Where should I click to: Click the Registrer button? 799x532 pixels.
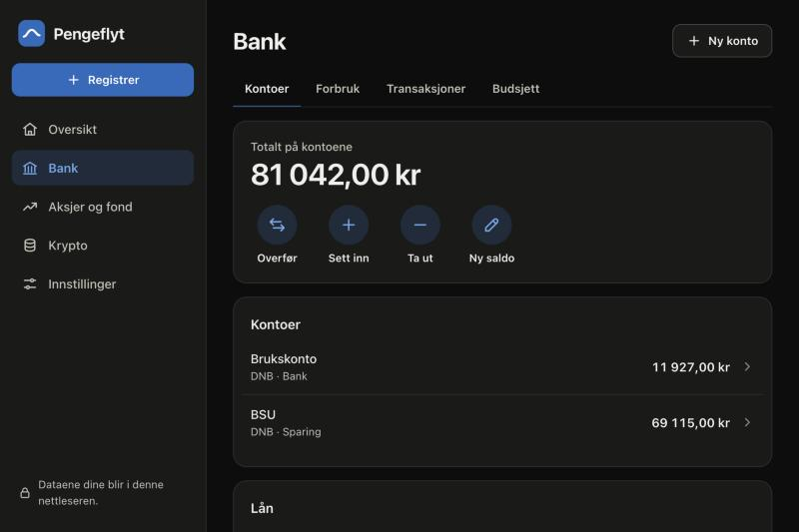[103, 80]
